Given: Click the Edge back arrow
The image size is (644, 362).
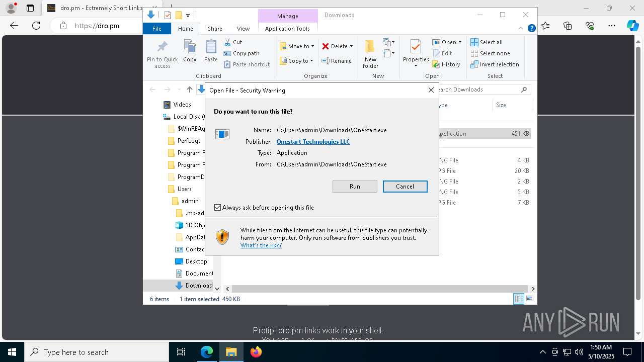Looking at the screenshot, I should [14, 26].
